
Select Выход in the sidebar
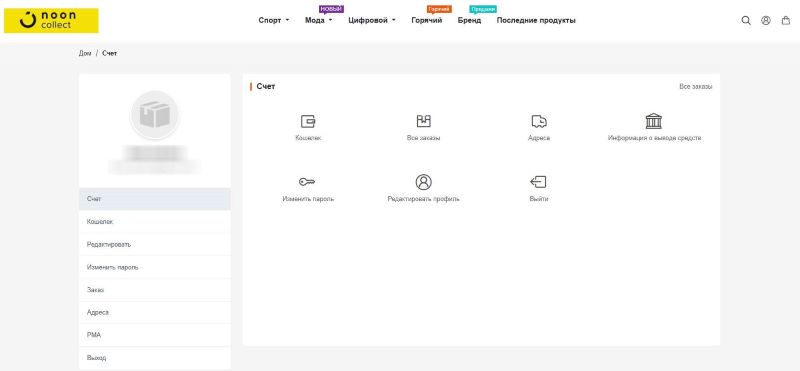tap(155, 358)
